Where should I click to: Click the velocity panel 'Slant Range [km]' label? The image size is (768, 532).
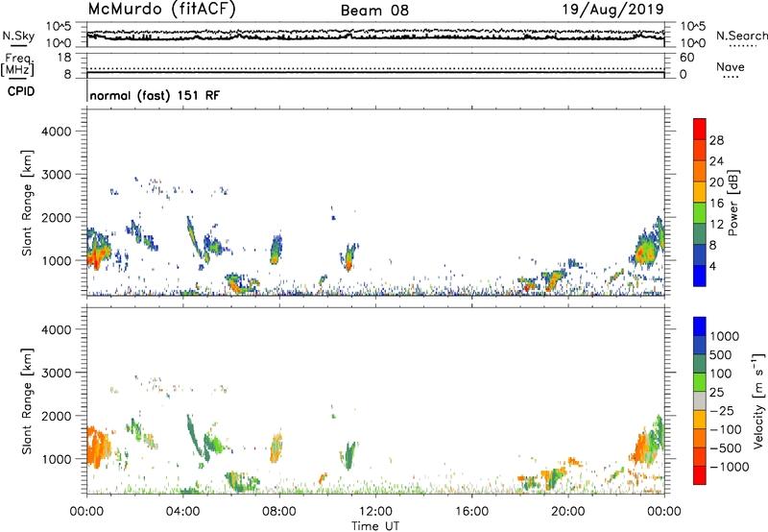pos(27,400)
